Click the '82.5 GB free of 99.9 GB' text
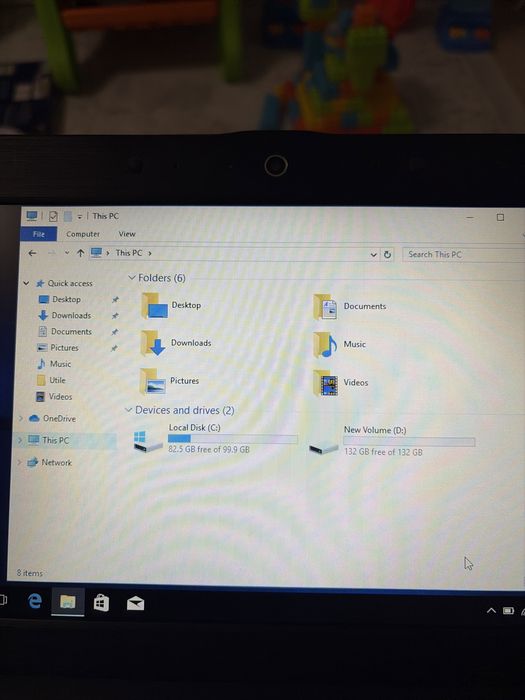 tap(209, 450)
